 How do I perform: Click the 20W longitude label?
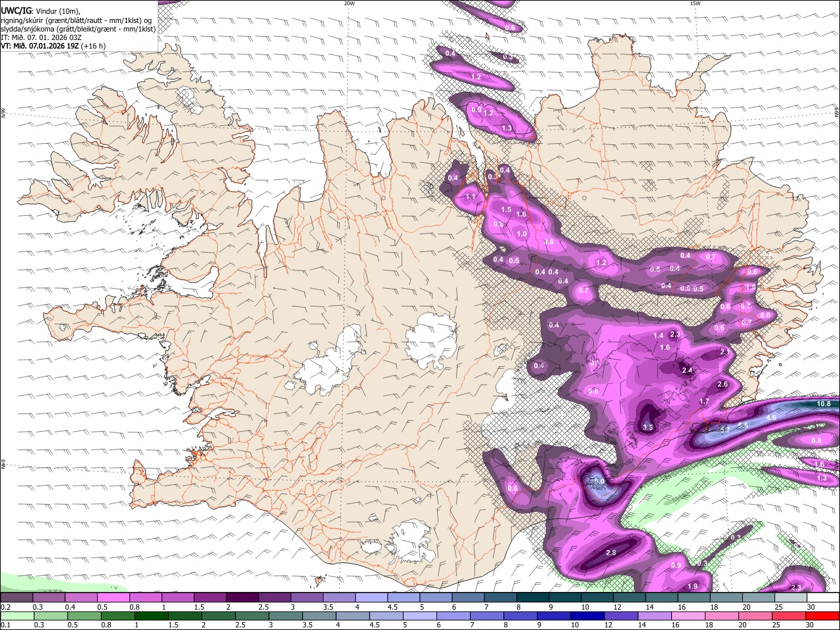tap(349, 3)
